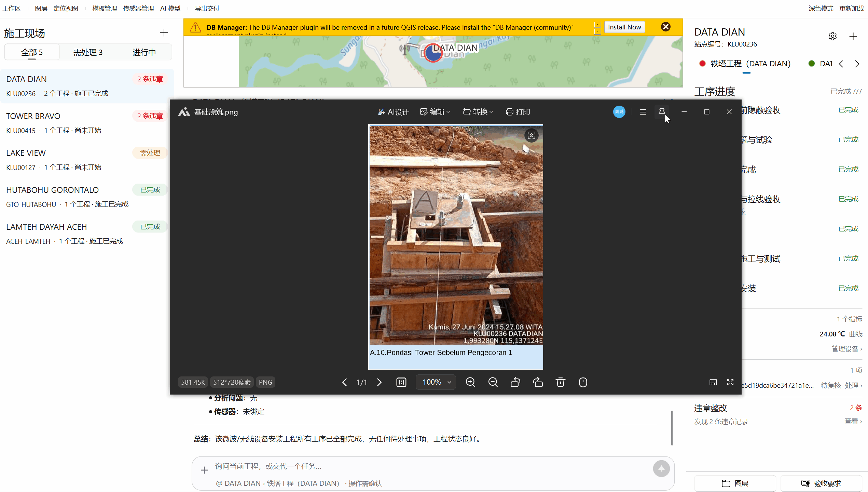The image size is (868, 492).
Task: Delete 基础浇筑.png with the trash icon
Action: click(x=560, y=382)
